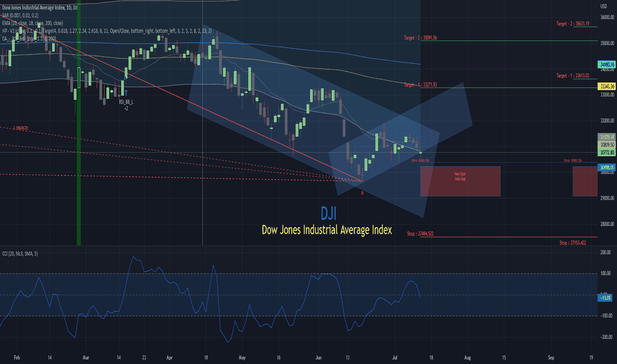This screenshot has height=364, width=617.
Task: Select the Stop : 27494.522 label
Action: (x=420, y=234)
